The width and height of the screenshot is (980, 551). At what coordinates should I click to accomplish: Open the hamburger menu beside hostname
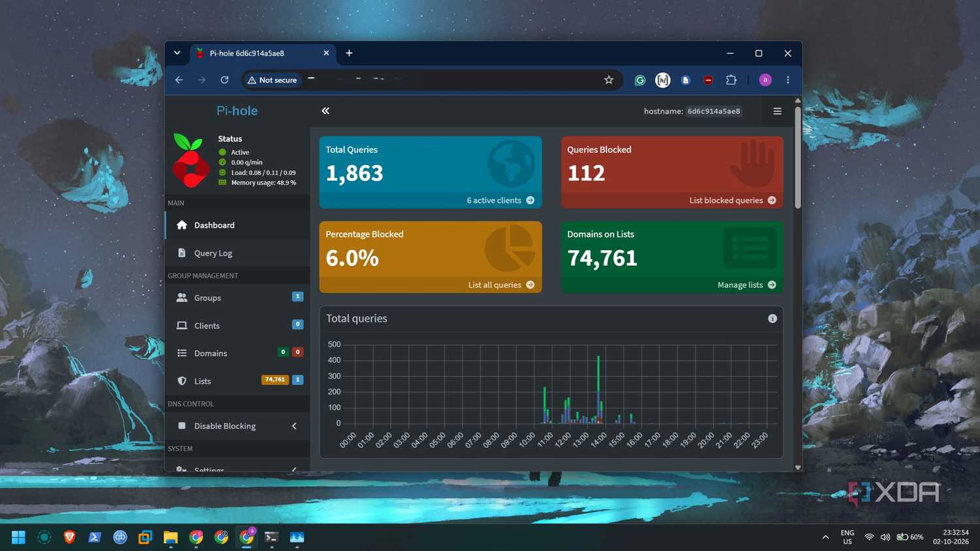click(x=777, y=111)
